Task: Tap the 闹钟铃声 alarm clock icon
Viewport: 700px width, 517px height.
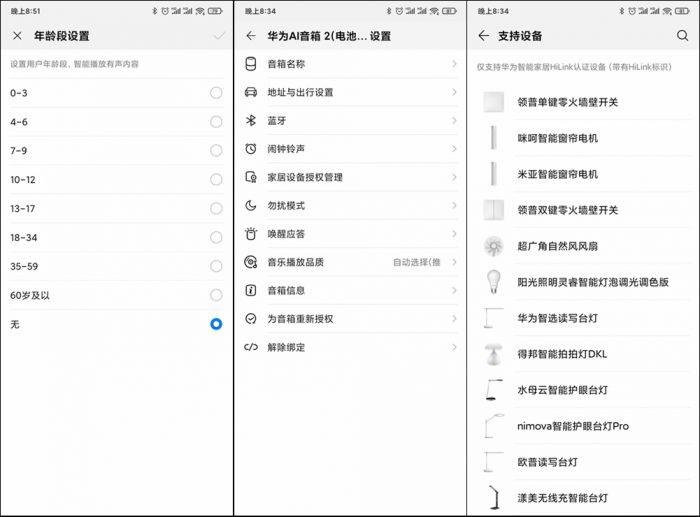Action: pos(251,149)
